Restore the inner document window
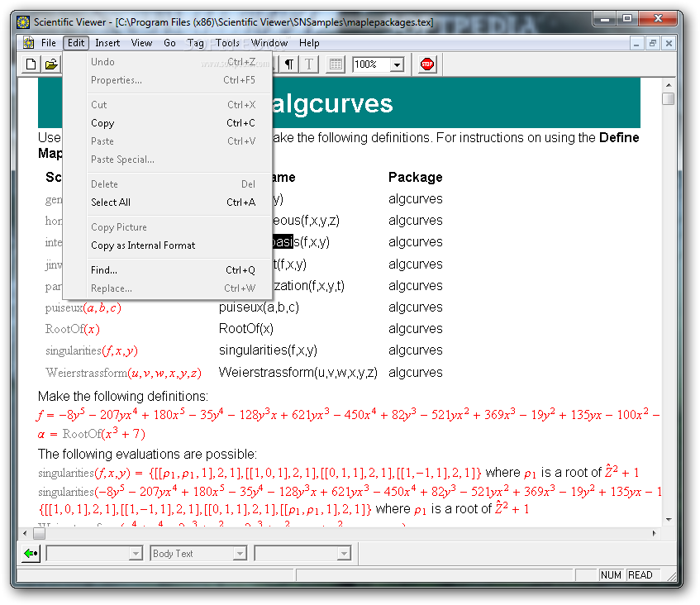The width and height of the screenshot is (700, 605). (653, 43)
